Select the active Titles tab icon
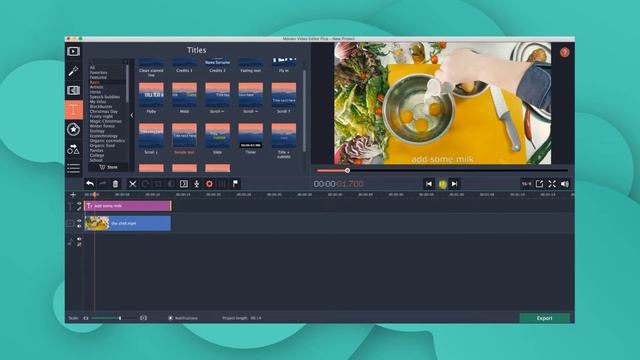The height and width of the screenshot is (360, 640). [x=73, y=109]
